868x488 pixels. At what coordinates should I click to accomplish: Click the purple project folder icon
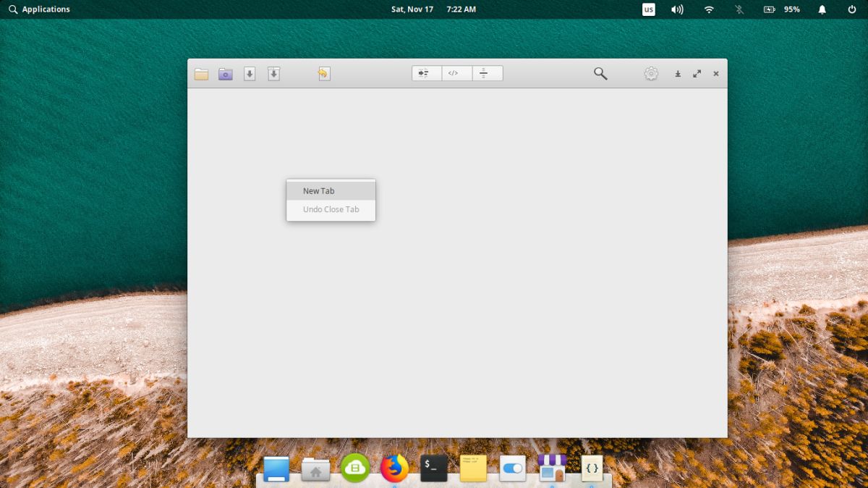pyautogui.click(x=226, y=74)
